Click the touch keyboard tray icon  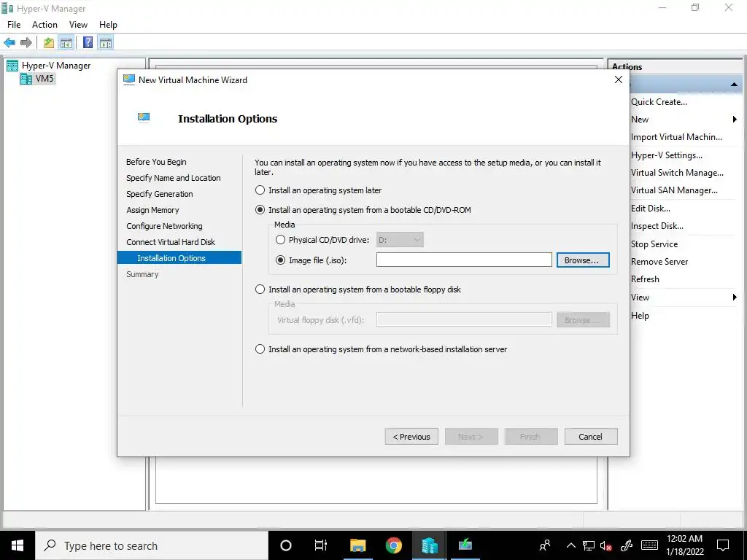tap(650, 545)
